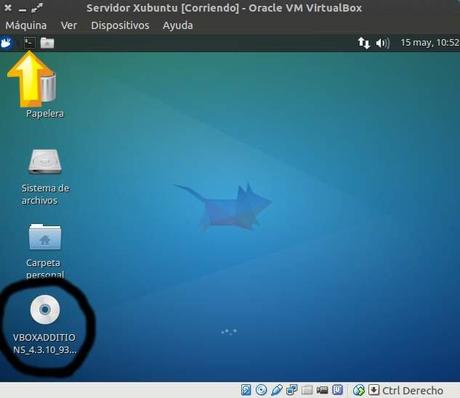The image size is (460, 398).
Task: Open the Ayuda menu
Action: [178, 25]
